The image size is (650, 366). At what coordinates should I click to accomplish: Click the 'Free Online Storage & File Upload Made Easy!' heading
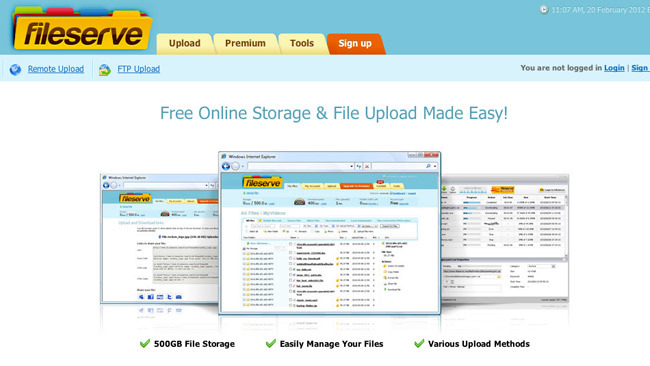(334, 113)
